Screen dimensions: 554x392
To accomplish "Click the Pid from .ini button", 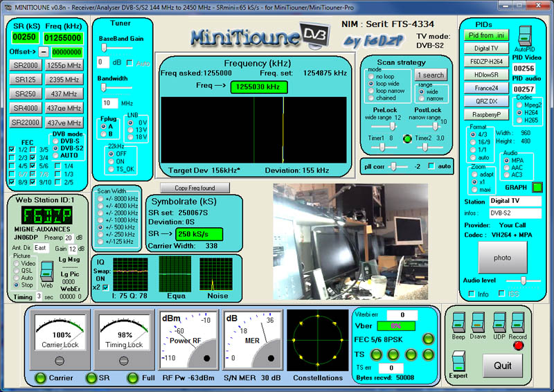I will (x=487, y=35).
